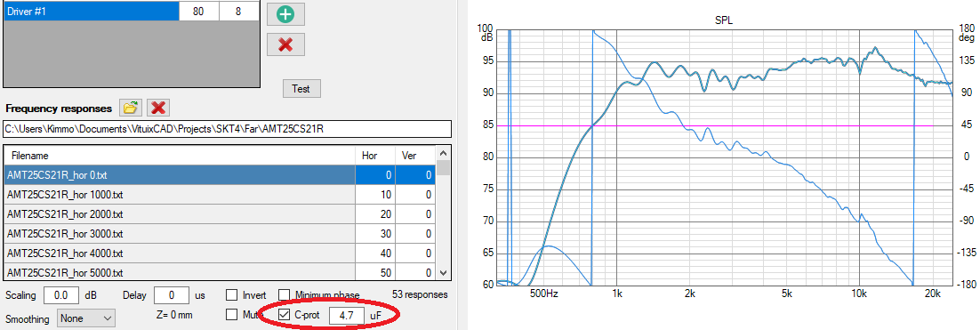Click the 80 cell for Driver #1
Image resolution: width=980 pixels, height=330 pixels.
[x=199, y=11]
